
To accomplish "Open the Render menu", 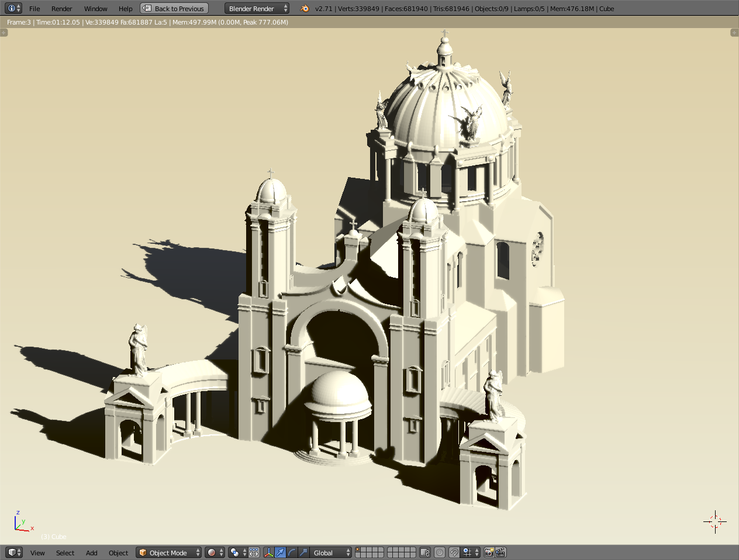I will pyautogui.click(x=61, y=9).
